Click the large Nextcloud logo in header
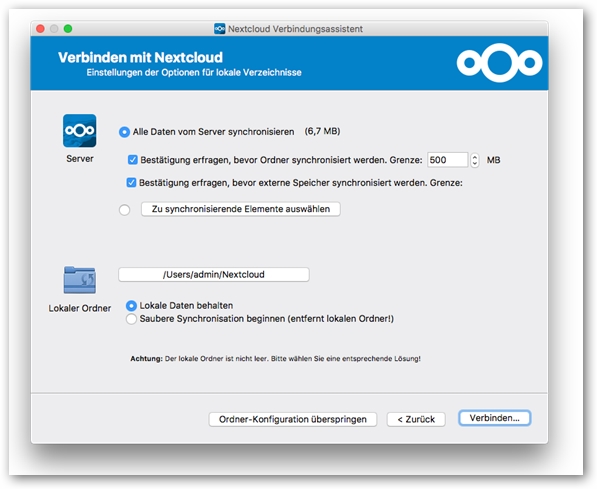This screenshot has height=489, width=597. (x=500, y=63)
